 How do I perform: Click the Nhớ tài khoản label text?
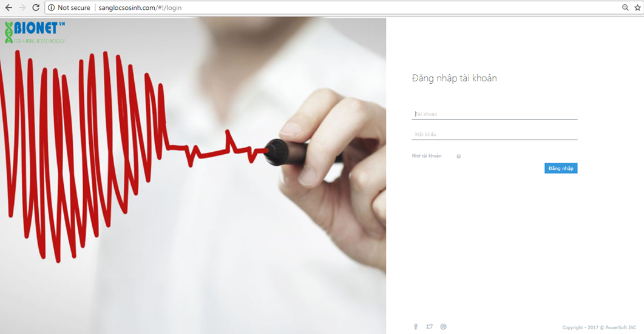[x=426, y=155]
